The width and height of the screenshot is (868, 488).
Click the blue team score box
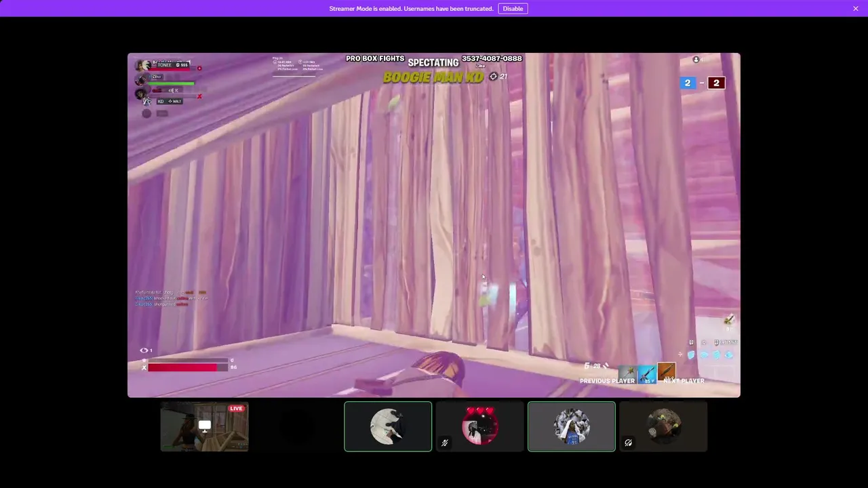click(x=688, y=83)
